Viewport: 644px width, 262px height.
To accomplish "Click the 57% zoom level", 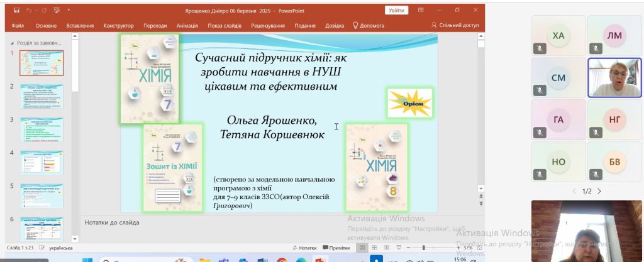I will 468,248.
